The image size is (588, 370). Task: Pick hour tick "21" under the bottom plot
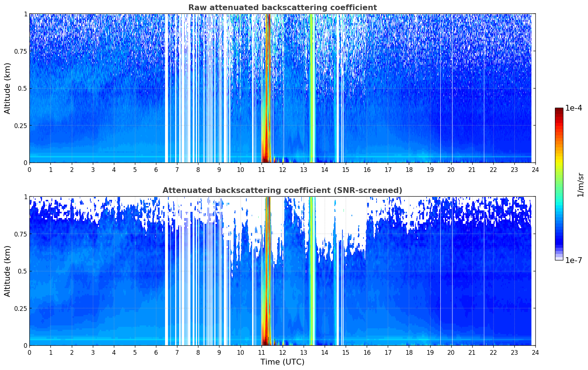click(x=472, y=352)
